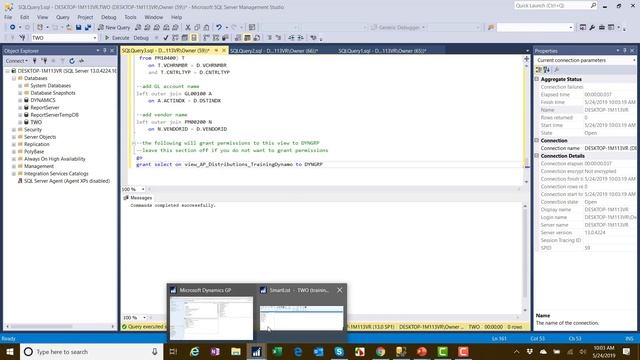Image resolution: width=640 pixels, height=360 pixels.
Task: Open the Query Options icon
Action: 184,38
